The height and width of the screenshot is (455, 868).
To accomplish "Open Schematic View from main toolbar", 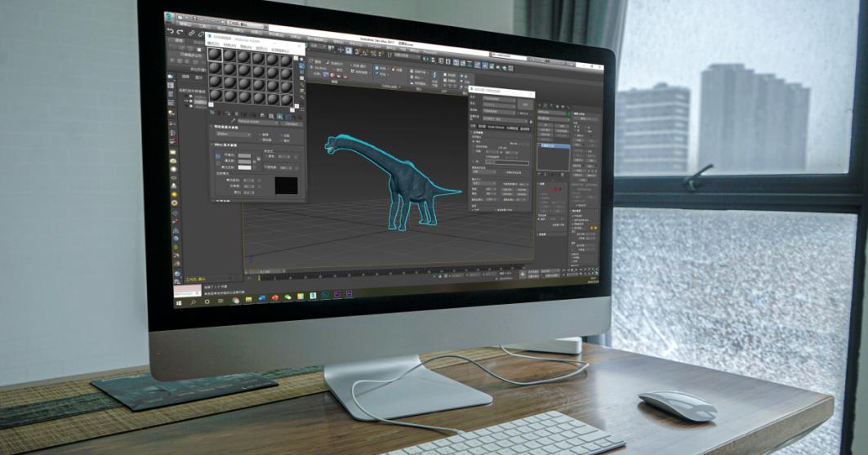I will tap(470, 64).
